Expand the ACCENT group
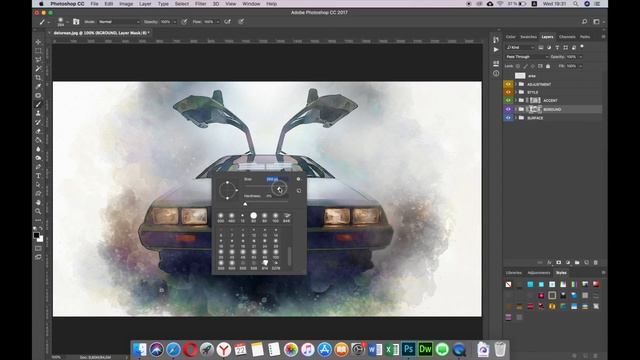This screenshot has width=640, height=360. pyautogui.click(x=516, y=100)
